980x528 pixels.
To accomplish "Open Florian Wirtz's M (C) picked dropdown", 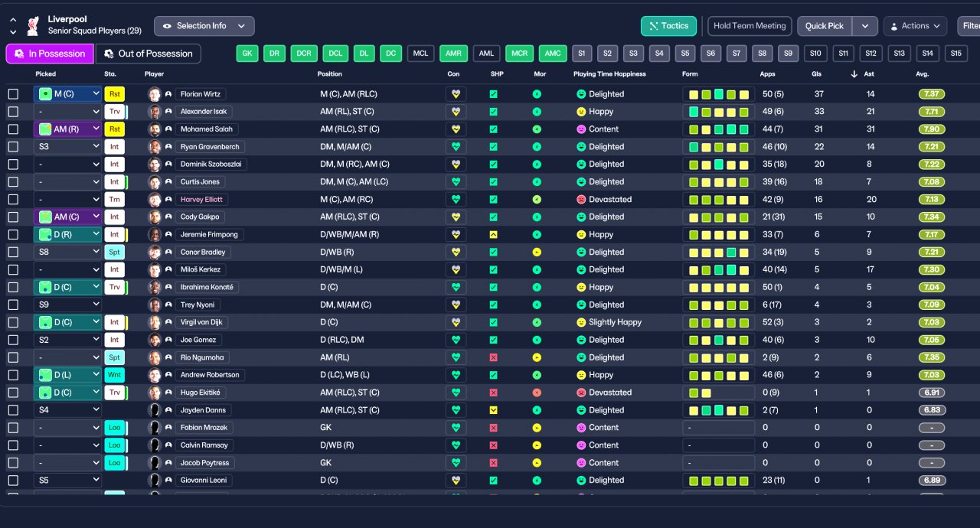I will tap(68, 94).
